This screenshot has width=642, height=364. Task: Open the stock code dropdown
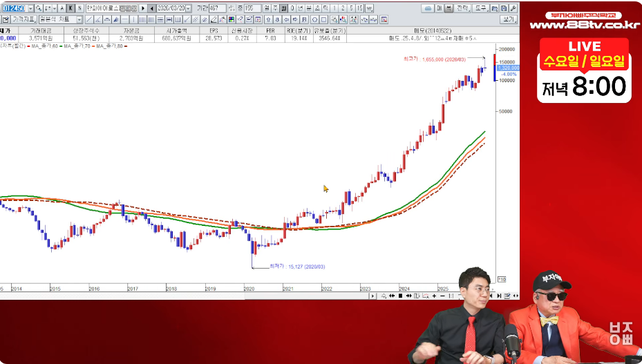pos(30,8)
